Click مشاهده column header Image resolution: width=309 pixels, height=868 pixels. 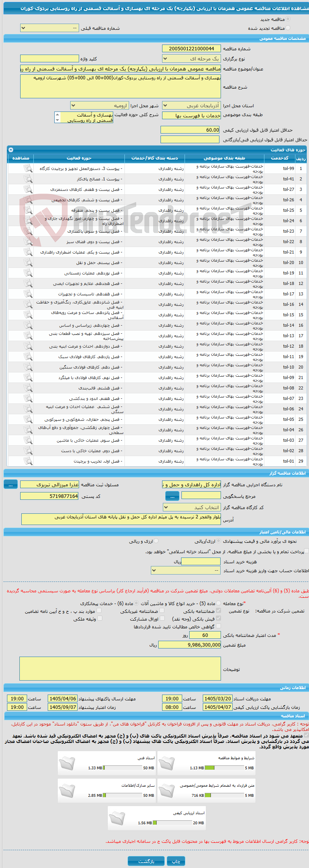(21, 158)
